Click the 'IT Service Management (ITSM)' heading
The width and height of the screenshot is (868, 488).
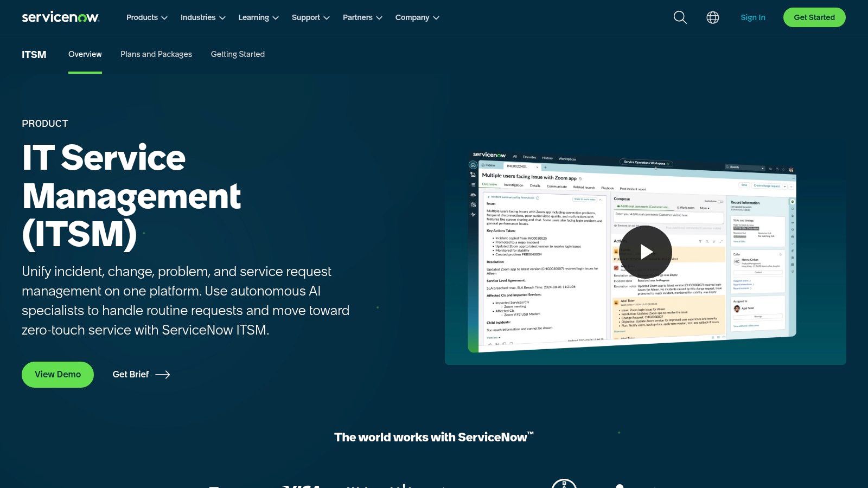point(131,196)
